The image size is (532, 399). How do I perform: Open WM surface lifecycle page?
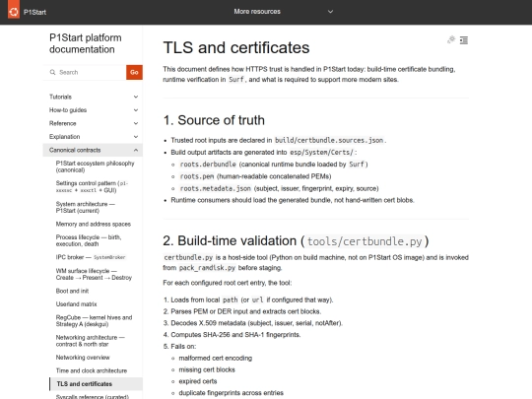click(94, 274)
